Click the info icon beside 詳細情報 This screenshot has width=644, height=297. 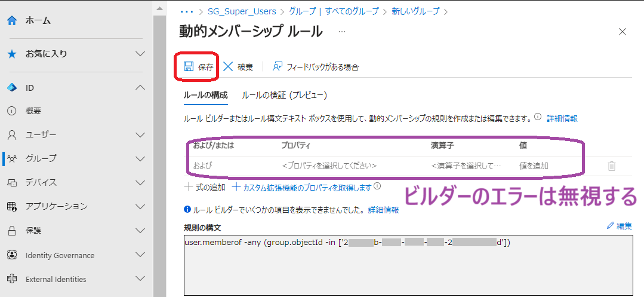pos(538,117)
